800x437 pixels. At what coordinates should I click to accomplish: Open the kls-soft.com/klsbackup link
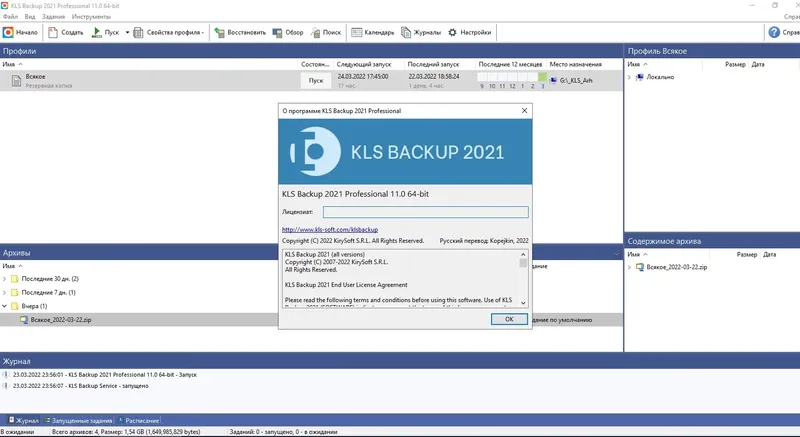[330, 229]
